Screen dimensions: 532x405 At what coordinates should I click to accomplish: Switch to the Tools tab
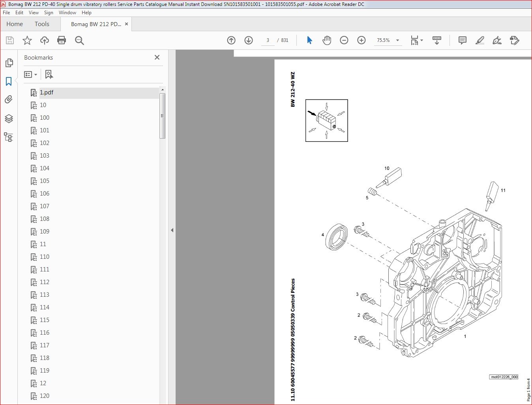[x=42, y=24]
